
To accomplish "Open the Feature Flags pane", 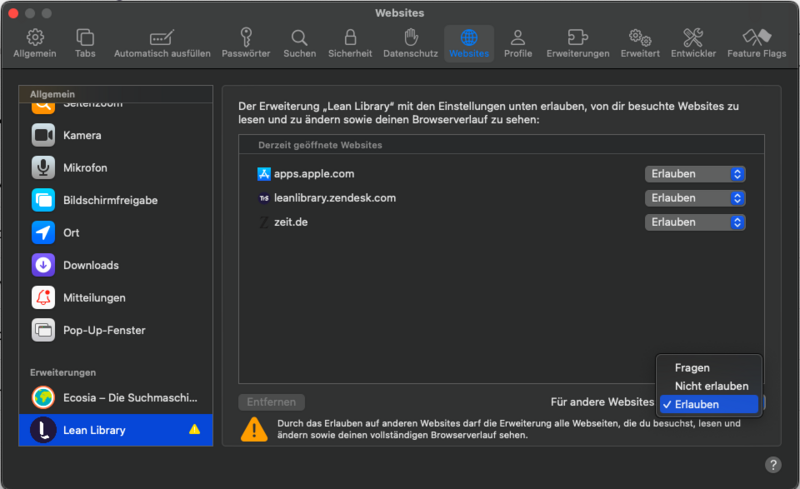I will 756,43.
